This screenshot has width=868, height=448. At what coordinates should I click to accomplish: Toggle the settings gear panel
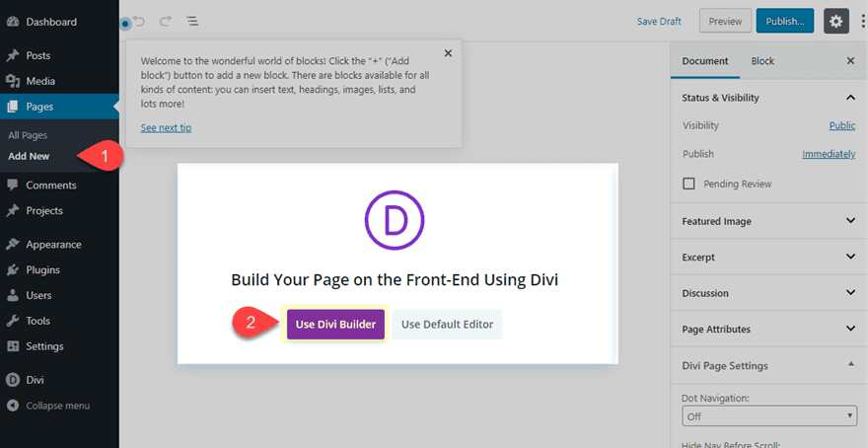click(x=835, y=22)
